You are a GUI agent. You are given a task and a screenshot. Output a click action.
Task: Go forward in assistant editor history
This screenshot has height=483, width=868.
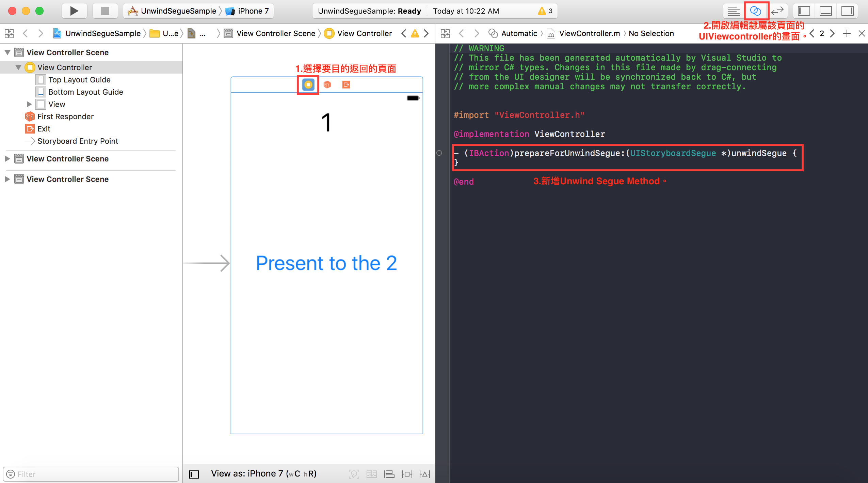(477, 33)
